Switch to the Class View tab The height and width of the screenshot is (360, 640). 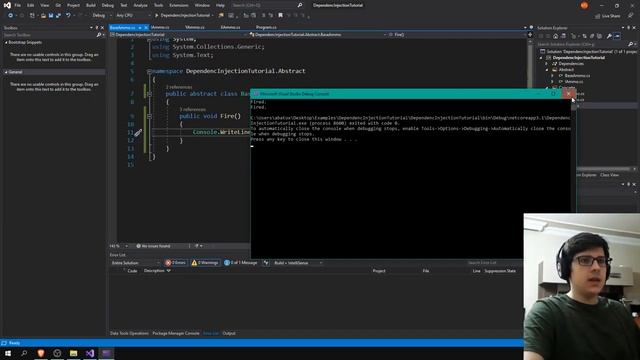(x=609, y=175)
